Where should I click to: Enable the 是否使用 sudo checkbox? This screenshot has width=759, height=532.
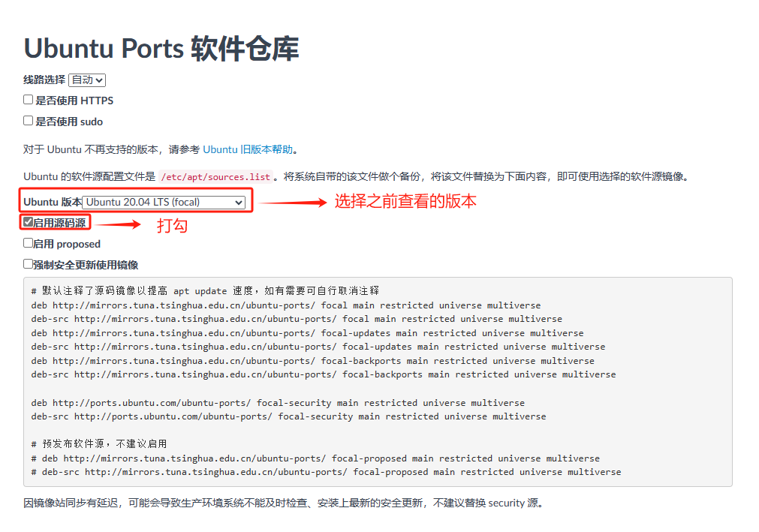(28, 121)
